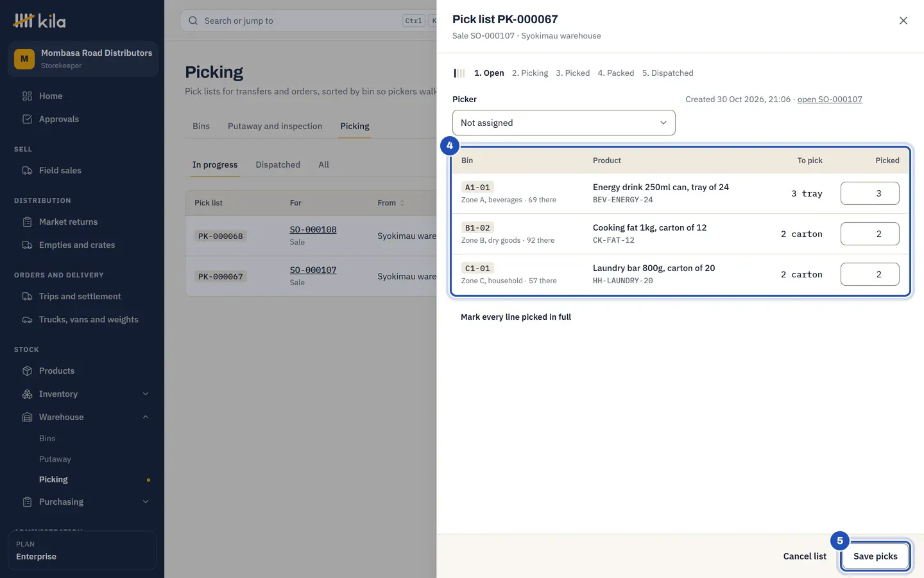Click the Home sidebar icon
The image size is (924, 578).
click(27, 96)
